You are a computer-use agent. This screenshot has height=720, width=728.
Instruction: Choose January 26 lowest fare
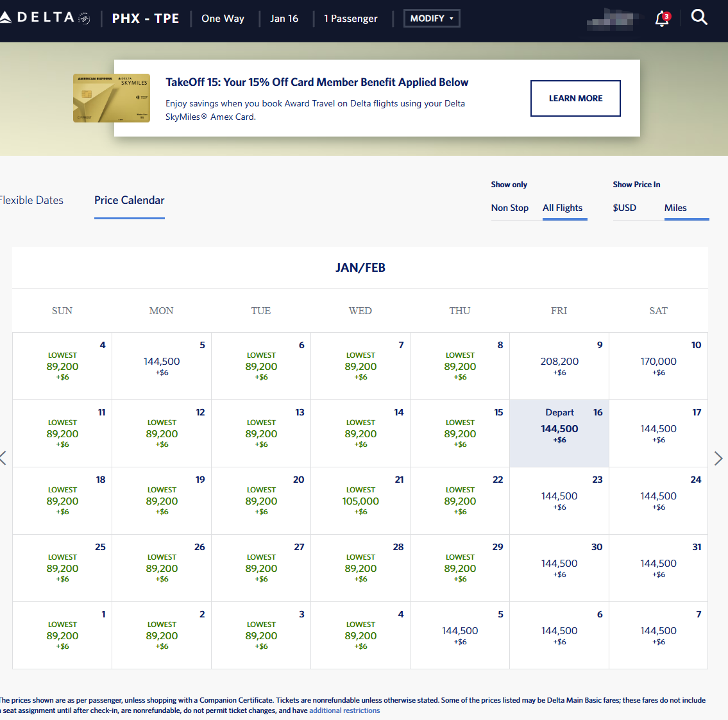pyautogui.click(x=162, y=568)
